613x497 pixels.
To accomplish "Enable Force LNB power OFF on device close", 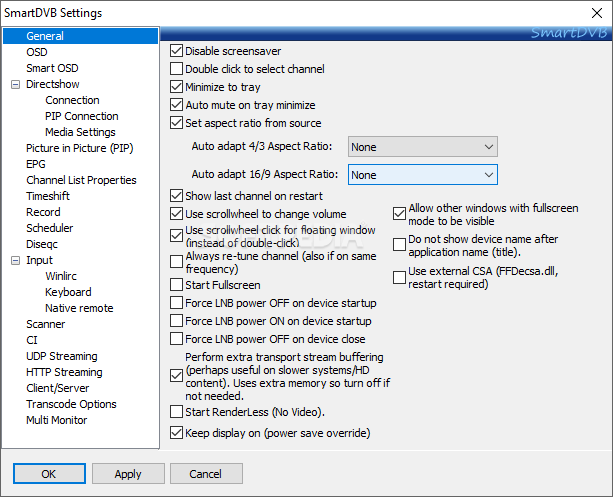I will [x=176, y=339].
